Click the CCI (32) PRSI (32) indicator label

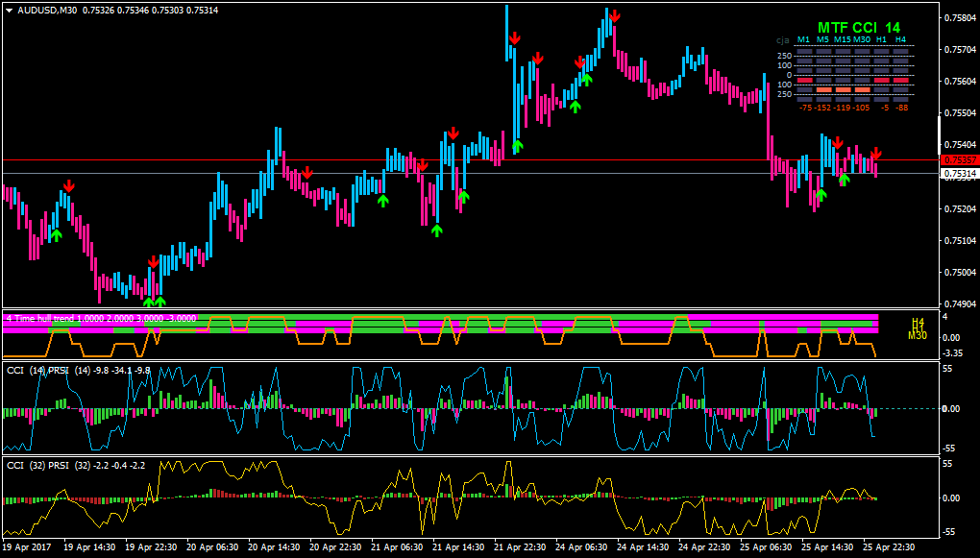[76, 465]
